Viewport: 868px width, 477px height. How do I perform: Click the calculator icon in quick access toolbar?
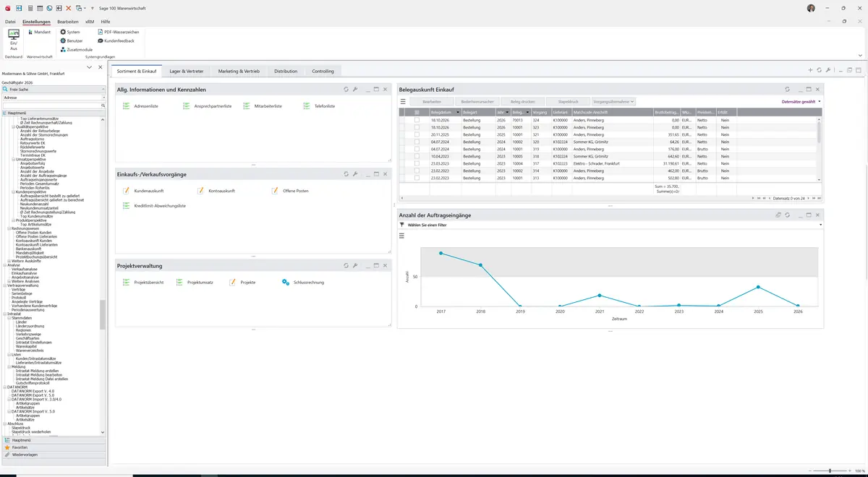[x=30, y=8]
